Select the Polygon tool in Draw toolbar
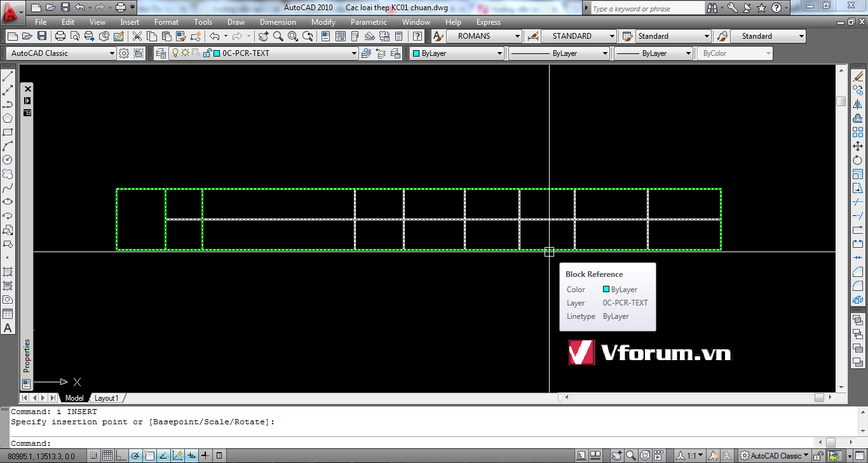 coord(8,119)
